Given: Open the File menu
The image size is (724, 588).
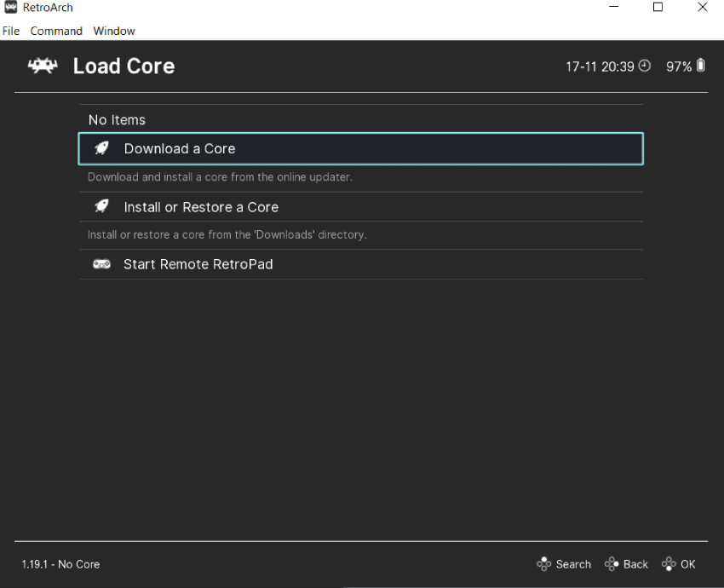Looking at the screenshot, I should click(11, 31).
